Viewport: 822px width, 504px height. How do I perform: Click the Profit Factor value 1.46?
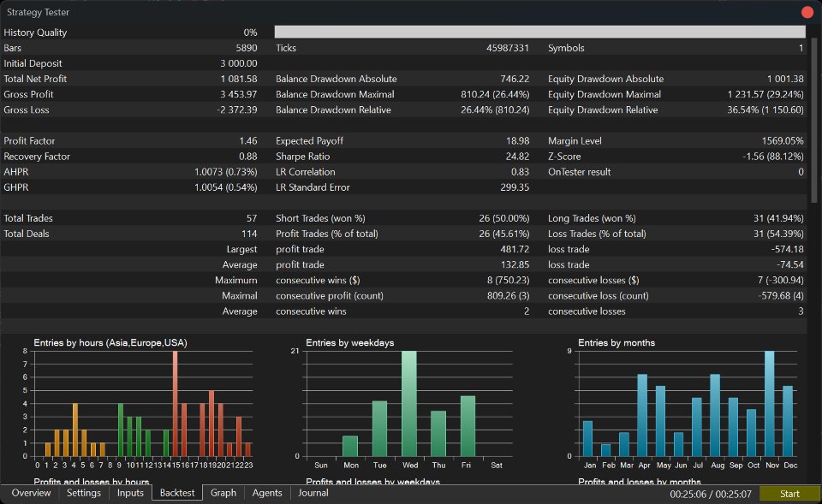[x=248, y=141]
